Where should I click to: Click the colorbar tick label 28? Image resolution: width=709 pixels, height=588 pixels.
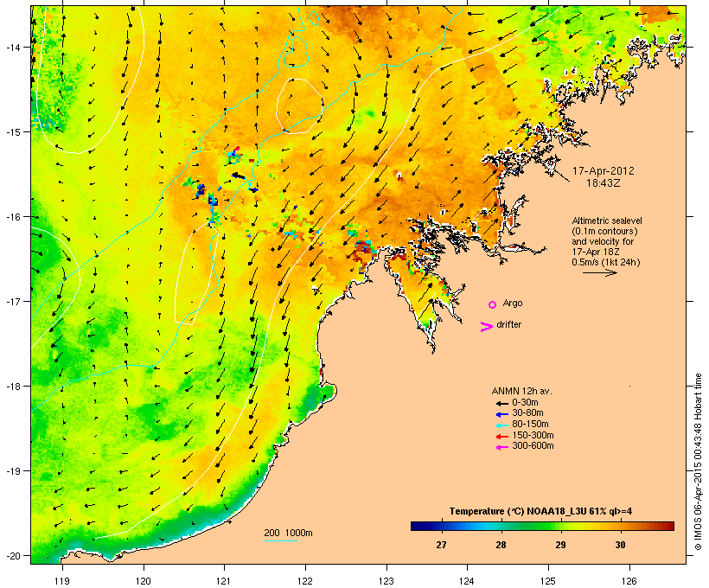[x=501, y=545]
